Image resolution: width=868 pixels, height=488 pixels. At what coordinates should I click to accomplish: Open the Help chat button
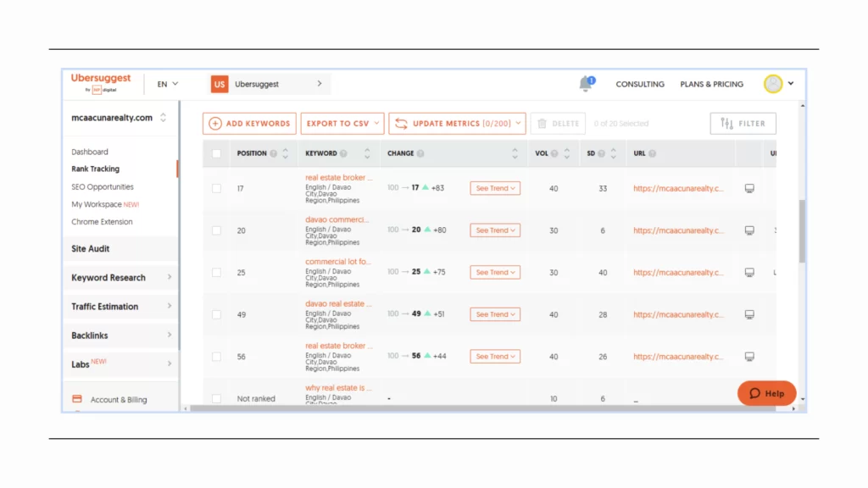[766, 393]
